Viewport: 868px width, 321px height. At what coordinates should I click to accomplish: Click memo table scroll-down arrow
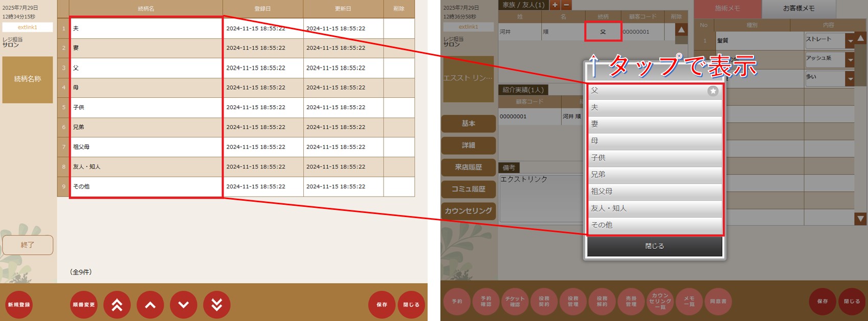pyautogui.click(x=861, y=219)
